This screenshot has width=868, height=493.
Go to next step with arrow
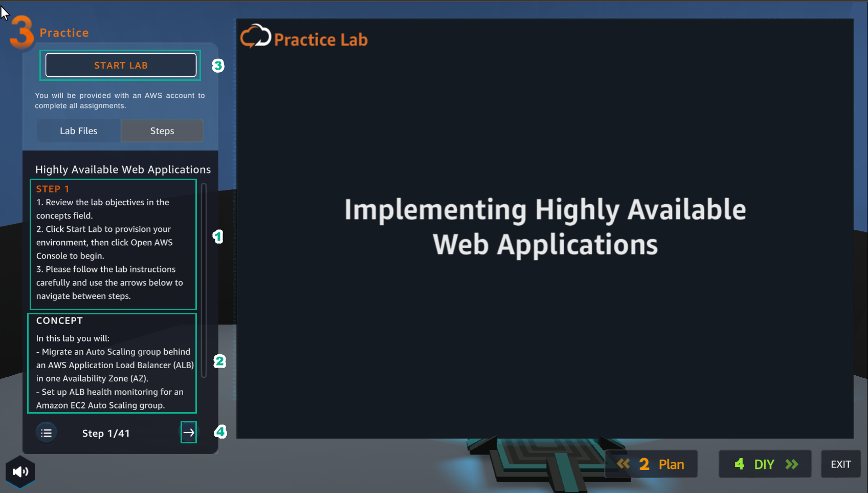[189, 433]
